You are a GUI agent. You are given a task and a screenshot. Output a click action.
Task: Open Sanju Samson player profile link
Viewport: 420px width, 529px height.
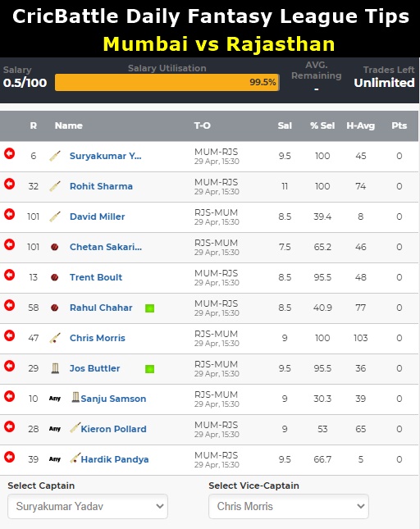113,399
